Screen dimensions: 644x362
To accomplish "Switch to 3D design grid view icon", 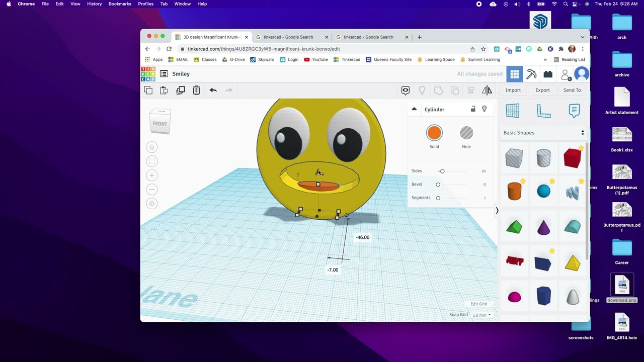I will (x=514, y=74).
